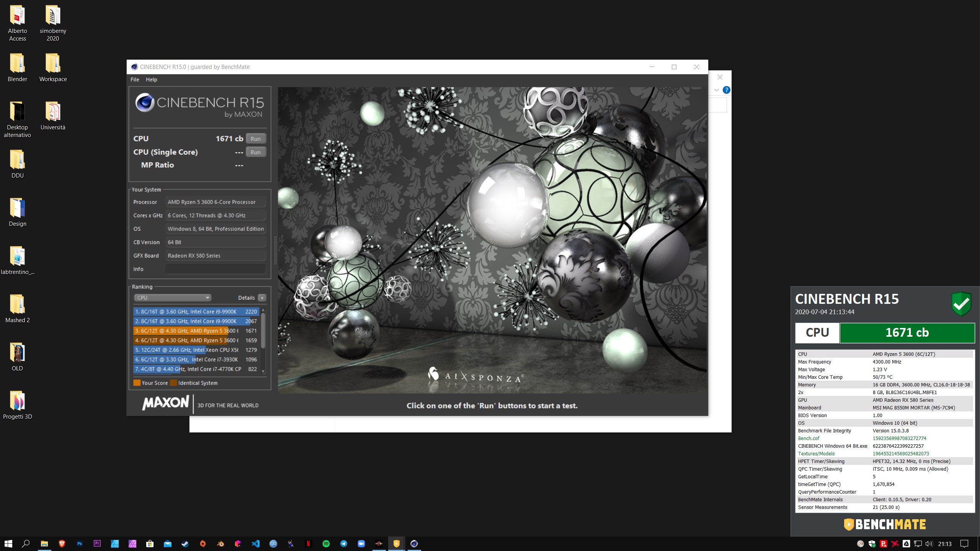
Task: Open File Explorer from taskbar
Action: click(x=44, y=543)
